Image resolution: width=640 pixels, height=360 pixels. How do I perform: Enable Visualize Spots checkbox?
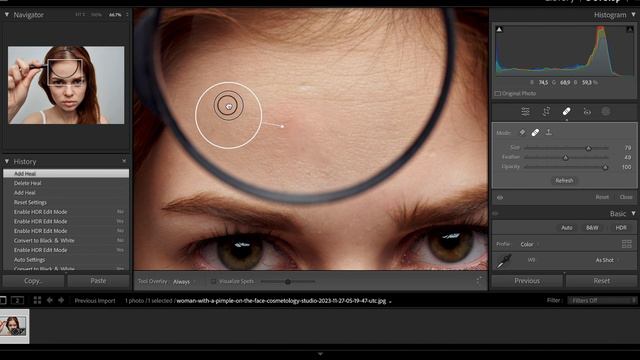pyautogui.click(x=213, y=281)
